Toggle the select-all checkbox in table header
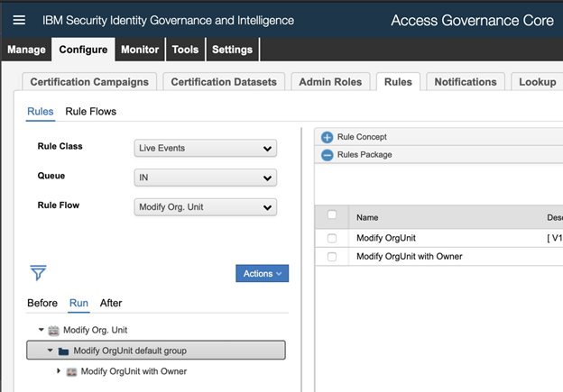 pyautogui.click(x=332, y=215)
